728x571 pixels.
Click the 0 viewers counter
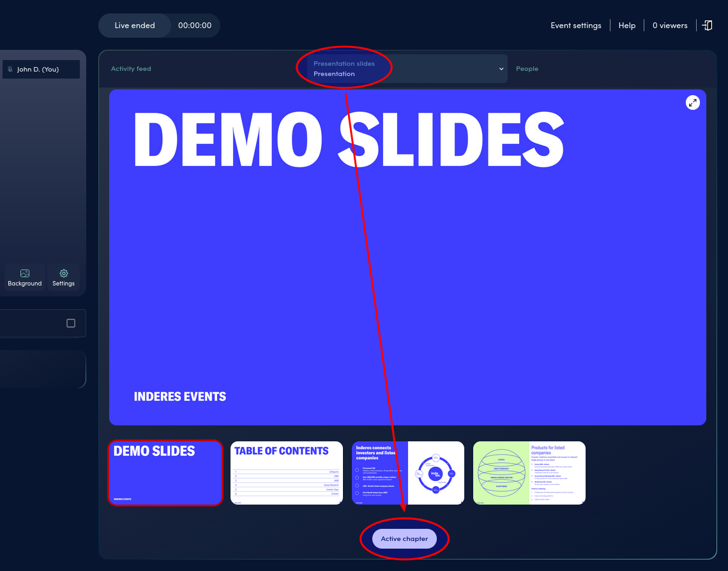669,25
